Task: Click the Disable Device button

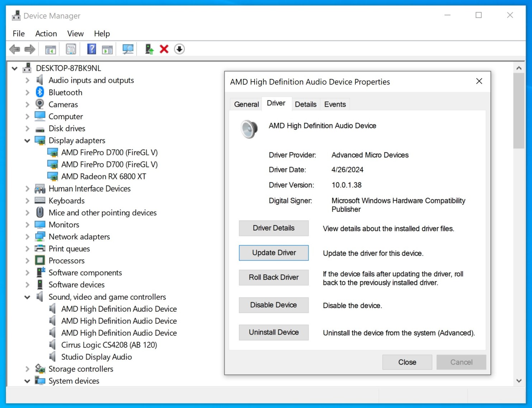Action: click(x=274, y=305)
